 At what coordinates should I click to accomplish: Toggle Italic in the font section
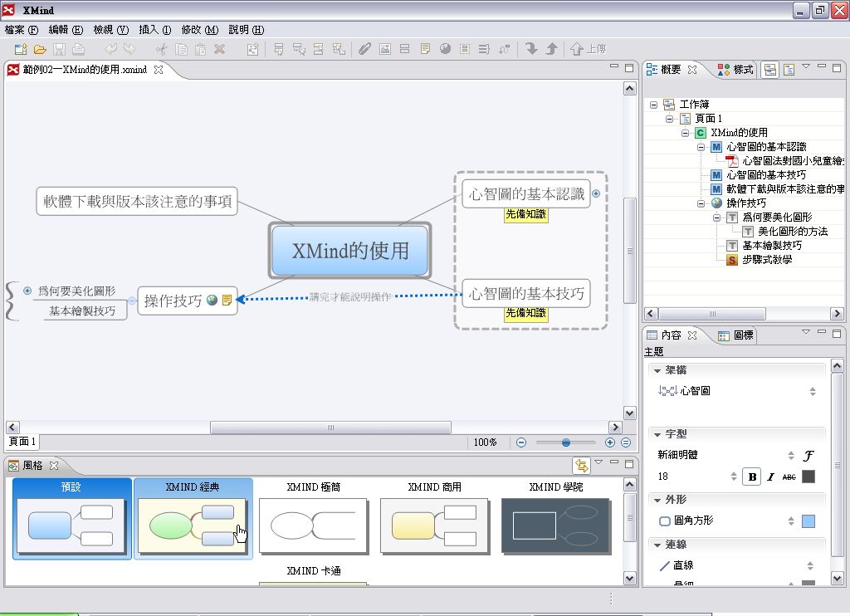tap(770, 477)
